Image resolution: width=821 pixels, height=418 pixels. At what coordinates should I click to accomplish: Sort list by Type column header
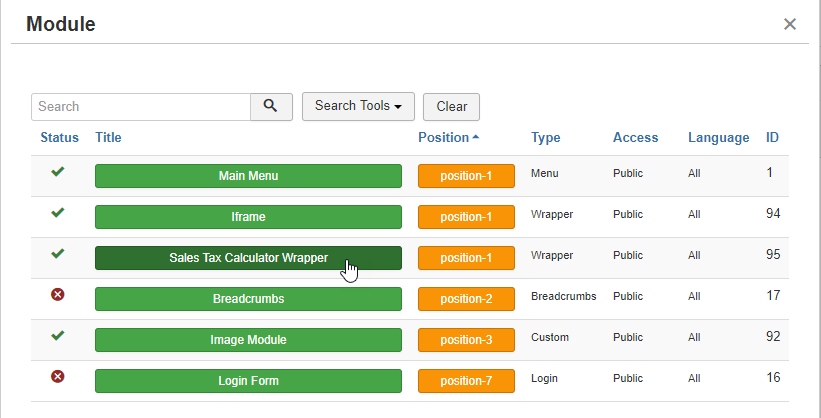click(x=546, y=137)
